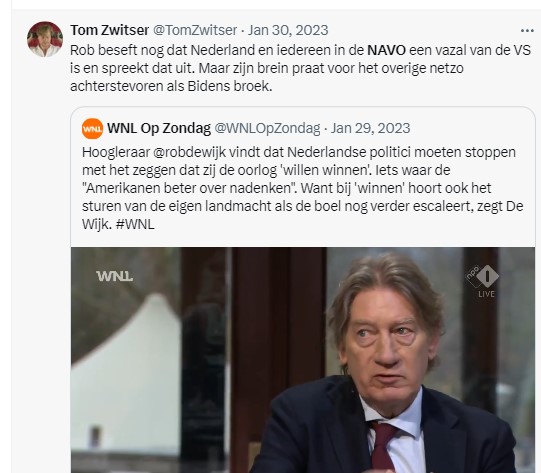This screenshot has width=541, height=473.
Task: Open the @robdewijk mention
Action: coord(188,152)
